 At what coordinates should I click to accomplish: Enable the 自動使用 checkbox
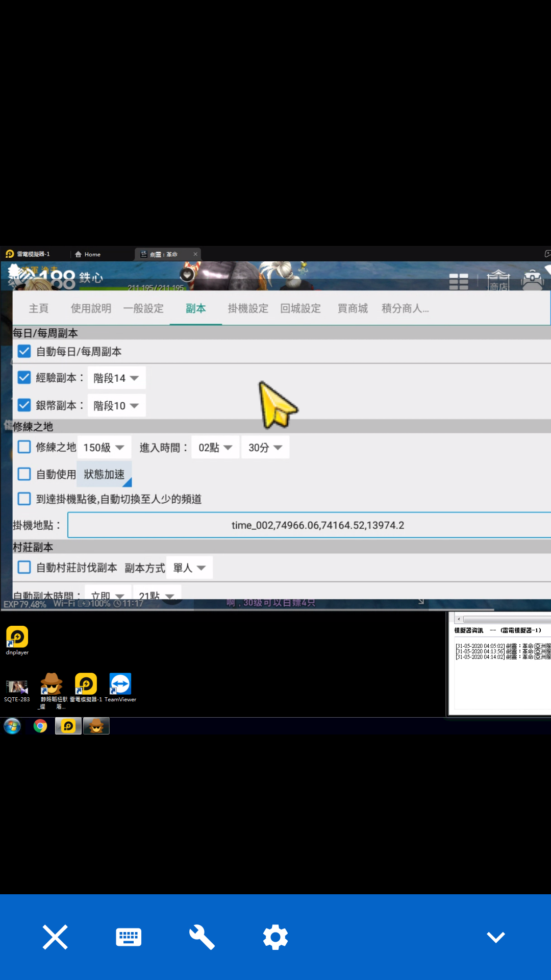pos(24,474)
